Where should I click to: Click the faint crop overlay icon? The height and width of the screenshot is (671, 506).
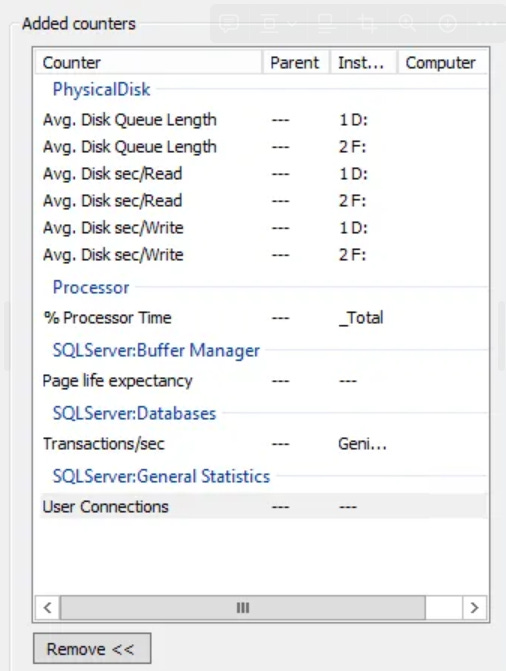click(x=367, y=23)
